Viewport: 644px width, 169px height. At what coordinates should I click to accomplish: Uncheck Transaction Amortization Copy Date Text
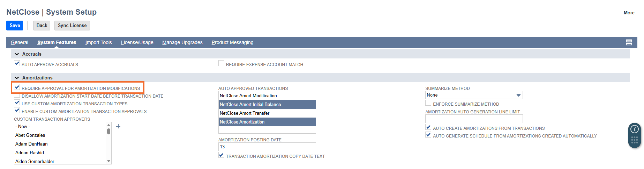[221, 155]
